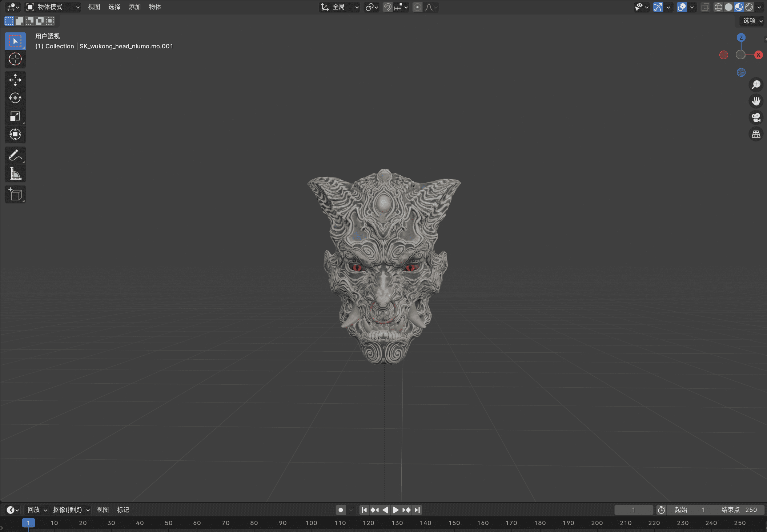Viewport: 767px width, 532px height.
Task: Click the Z axis on navigation gizmo
Action: coord(741,37)
